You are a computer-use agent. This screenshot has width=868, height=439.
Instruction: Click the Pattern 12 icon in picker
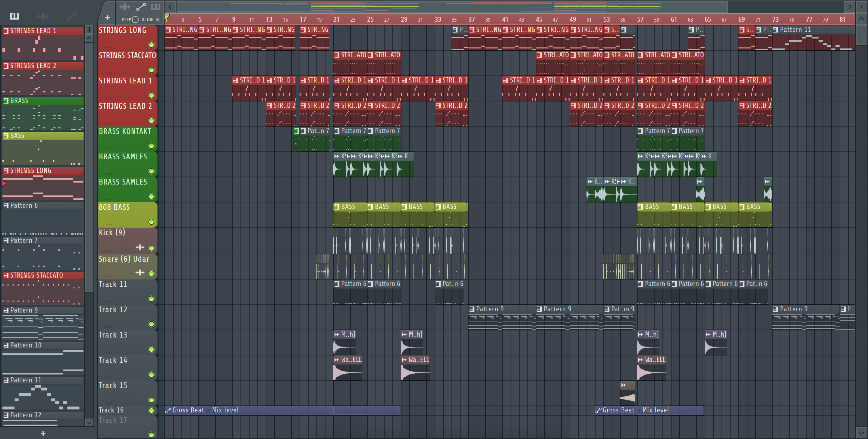click(x=6, y=415)
